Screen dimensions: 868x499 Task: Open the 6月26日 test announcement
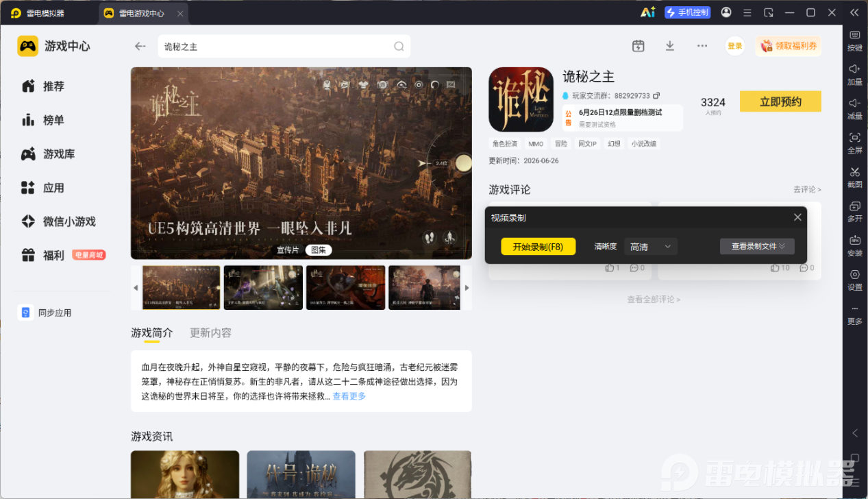(x=623, y=117)
